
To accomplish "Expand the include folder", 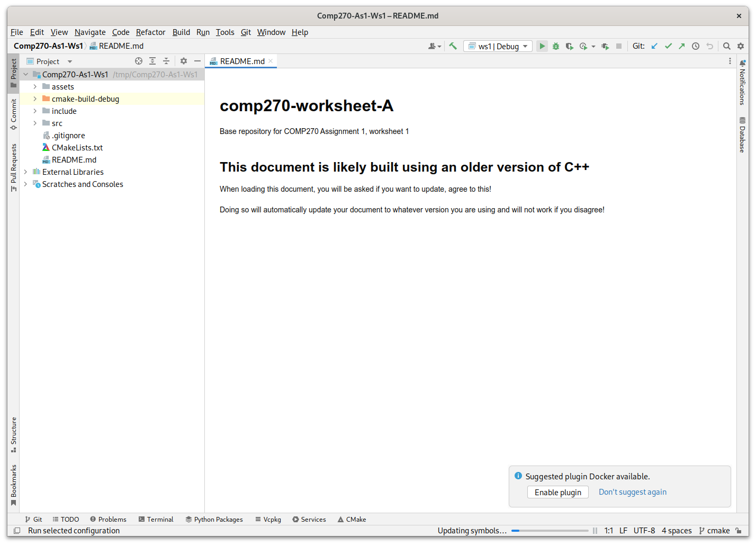I will pyautogui.click(x=35, y=111).
